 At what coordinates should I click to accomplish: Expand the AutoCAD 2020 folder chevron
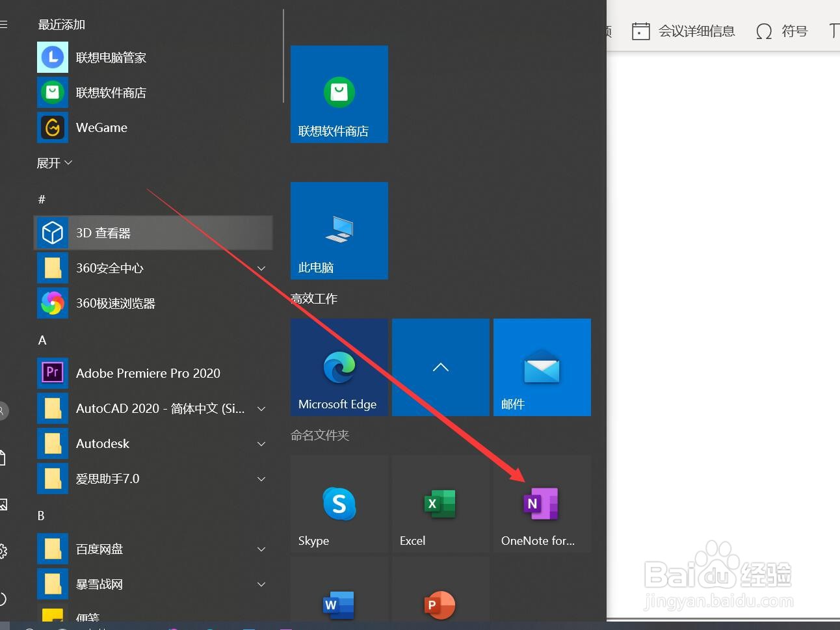tap(261, 408)
